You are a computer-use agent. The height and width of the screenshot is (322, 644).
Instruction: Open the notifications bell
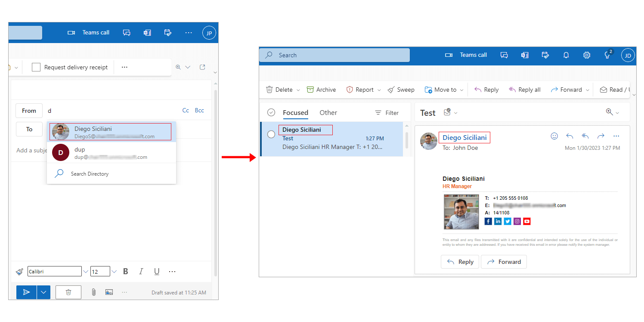pos(566,55)
